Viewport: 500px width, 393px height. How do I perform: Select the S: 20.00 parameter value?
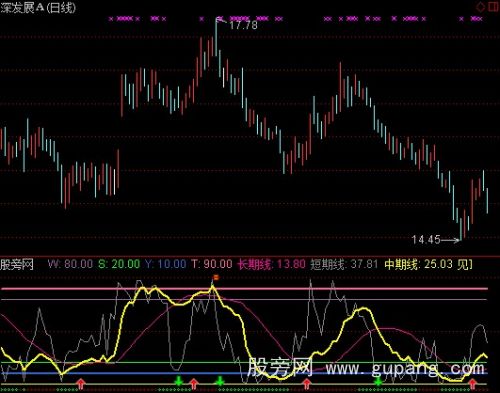(x=119, y=264)
